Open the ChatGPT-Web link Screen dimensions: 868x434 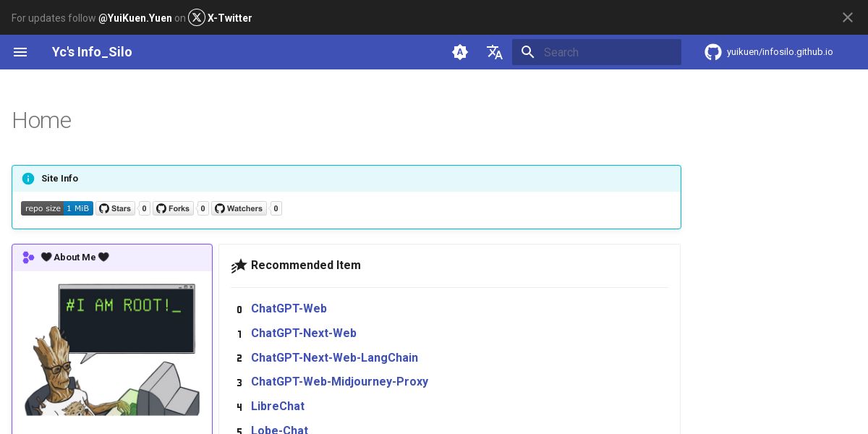pos(289,309)
